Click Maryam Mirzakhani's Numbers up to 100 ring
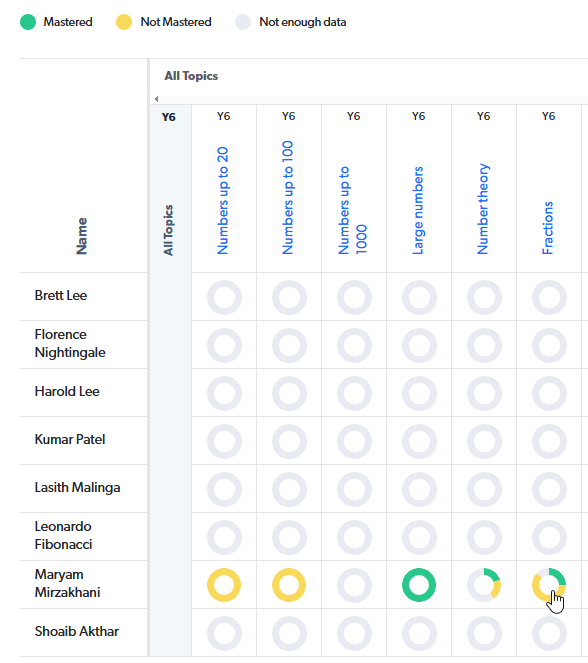Image resolution: width=588 pixels, height=663 pixels. tap(289, 585)
